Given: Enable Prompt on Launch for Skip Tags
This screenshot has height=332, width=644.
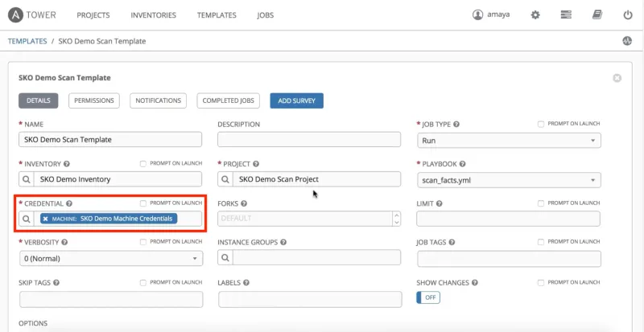Looking at the screenshot, I should point(143,282).
